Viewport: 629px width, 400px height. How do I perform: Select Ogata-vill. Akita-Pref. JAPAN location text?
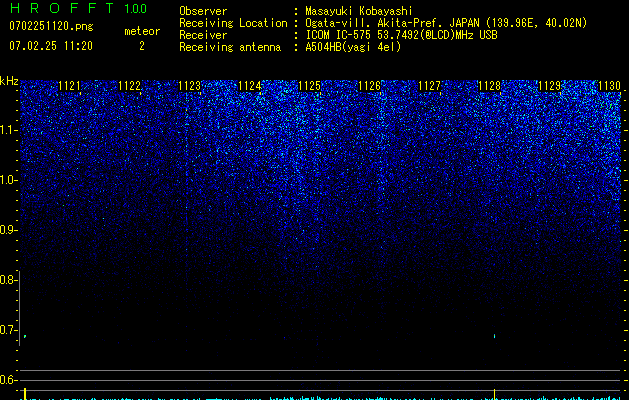point(446,23)
